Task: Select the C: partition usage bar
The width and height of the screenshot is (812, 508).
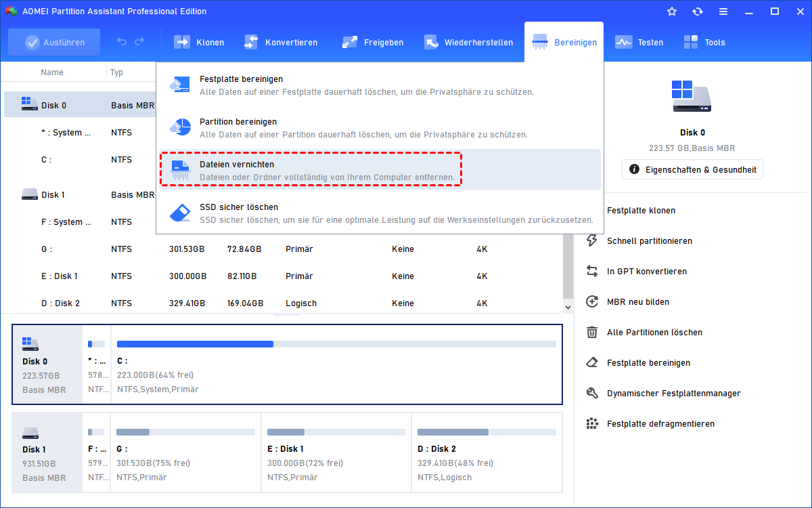Action: 336,344
